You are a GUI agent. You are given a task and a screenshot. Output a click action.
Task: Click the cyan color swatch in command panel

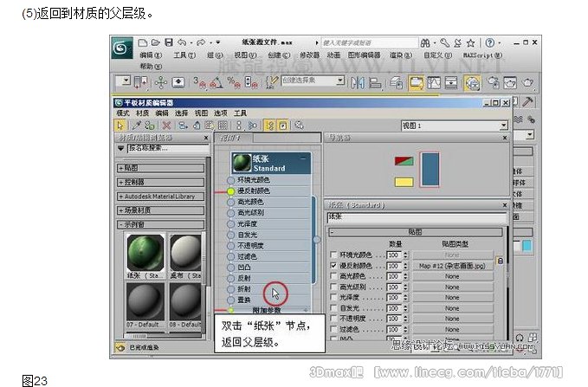tap(527, 246)
